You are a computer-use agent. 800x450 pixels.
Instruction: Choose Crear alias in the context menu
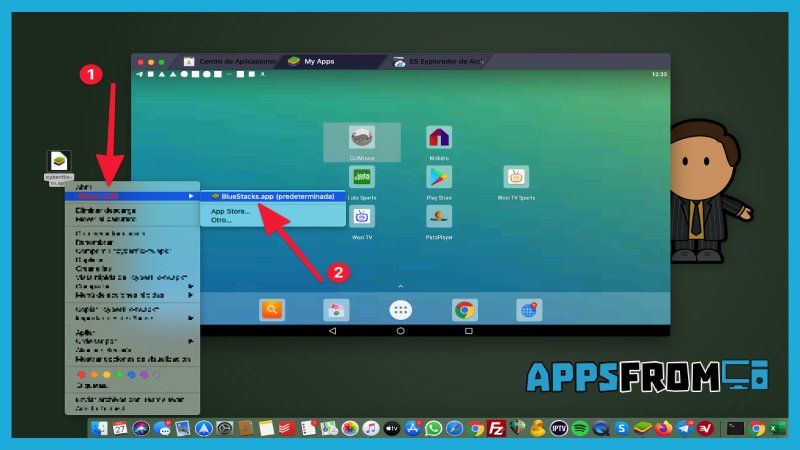pos(93,268)
